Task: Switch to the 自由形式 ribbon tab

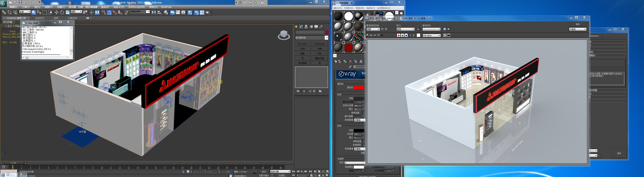Action: coord(40,18)
